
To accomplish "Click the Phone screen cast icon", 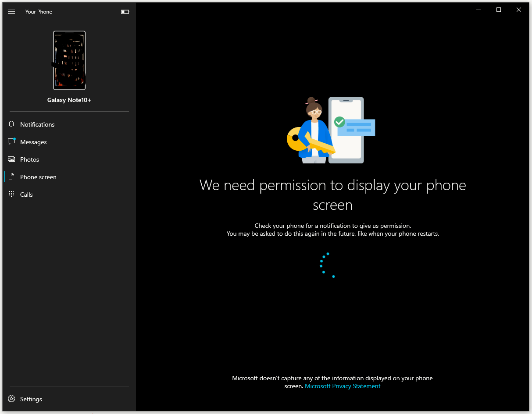I will [x=11, y=177].
